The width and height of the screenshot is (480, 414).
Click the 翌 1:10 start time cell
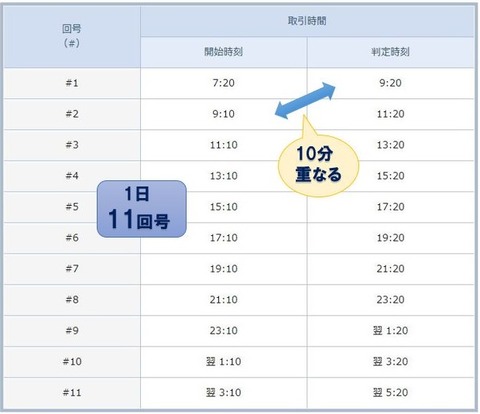click(x=224, y=362)
